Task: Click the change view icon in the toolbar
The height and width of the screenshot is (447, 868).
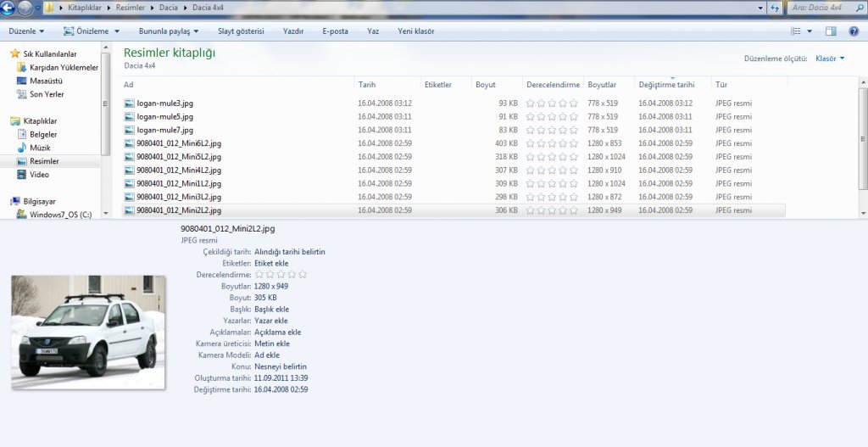Action: tap(795, 31)
